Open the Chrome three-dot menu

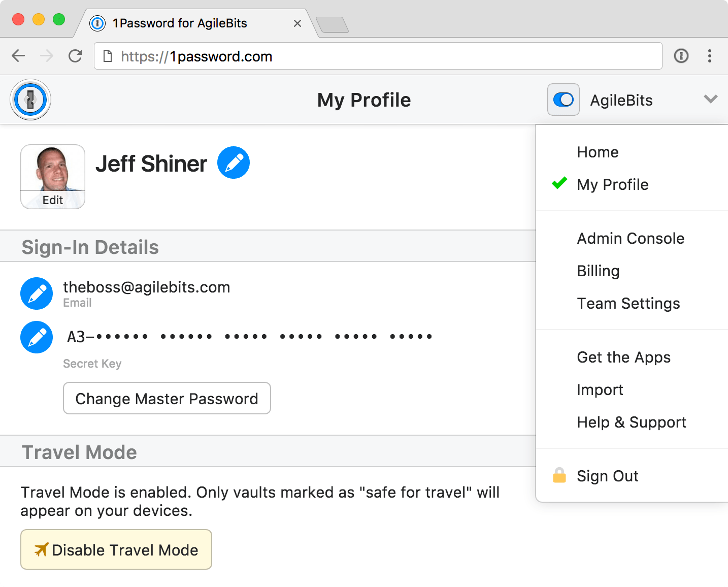pos(710,56)
